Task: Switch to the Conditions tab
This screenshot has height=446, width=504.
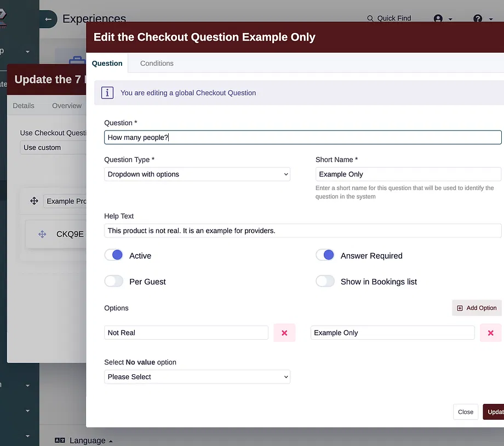Action: (157, 63)
